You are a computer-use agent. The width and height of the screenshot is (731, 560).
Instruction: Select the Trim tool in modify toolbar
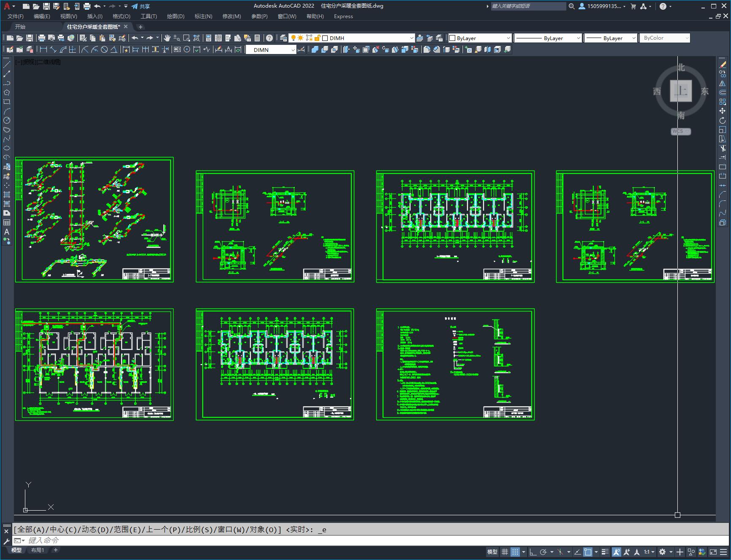pyautogui.click(x=723, y=148)
